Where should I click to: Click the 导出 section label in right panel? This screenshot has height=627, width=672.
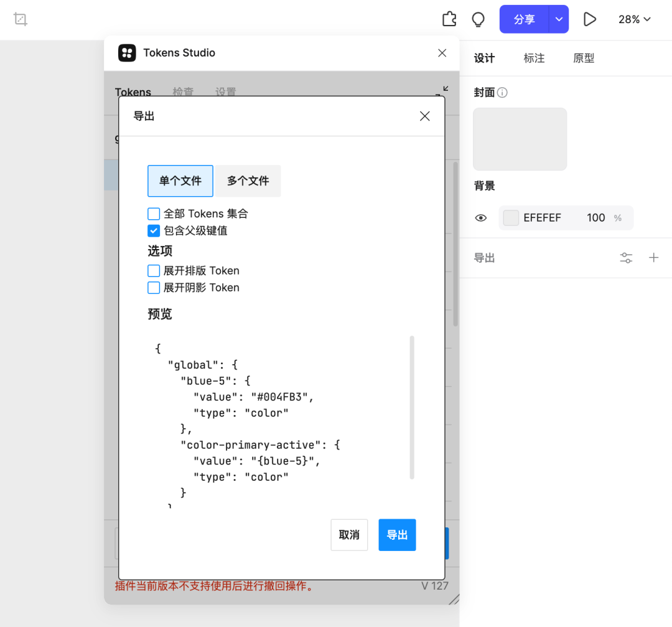pyautogui.click(x=484, y=258)
